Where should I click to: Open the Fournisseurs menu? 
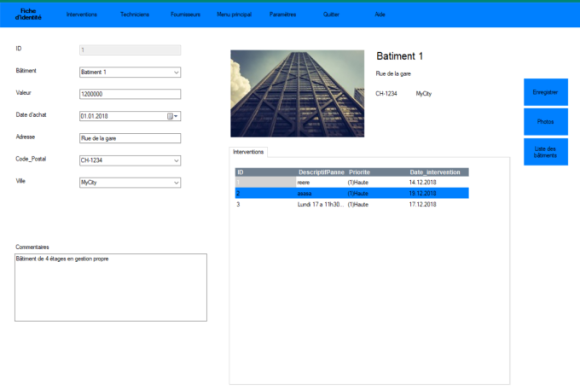(185, 14)
